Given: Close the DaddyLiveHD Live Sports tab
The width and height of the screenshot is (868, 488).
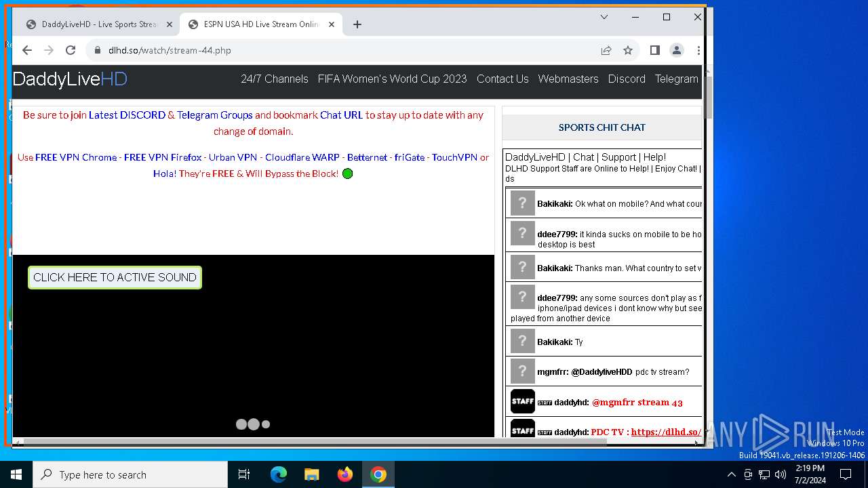Looking at the screenshot, I should (x=170, y=24).
